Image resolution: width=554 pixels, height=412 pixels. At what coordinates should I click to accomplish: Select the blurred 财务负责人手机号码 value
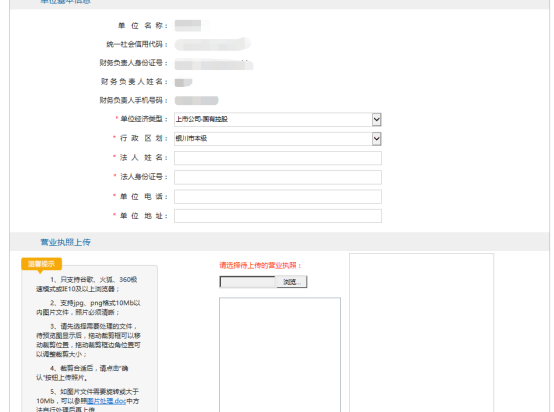(x=196, y=100)
